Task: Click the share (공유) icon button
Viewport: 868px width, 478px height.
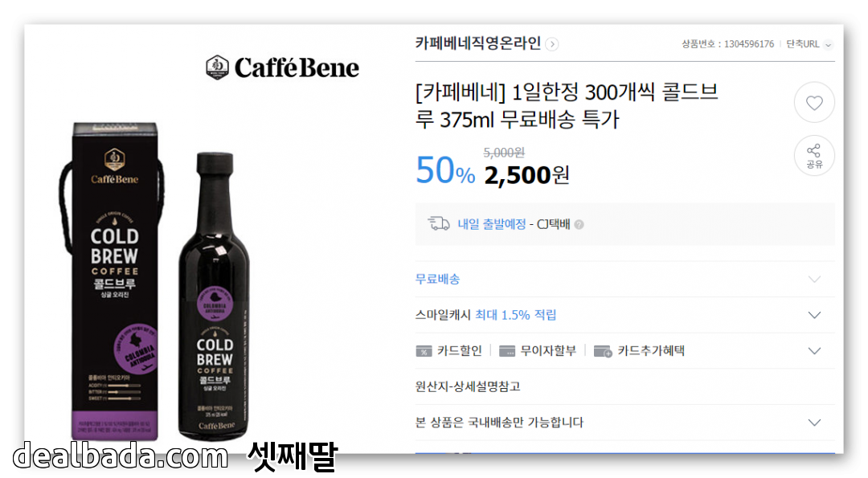Action: (x=813, y=156)
